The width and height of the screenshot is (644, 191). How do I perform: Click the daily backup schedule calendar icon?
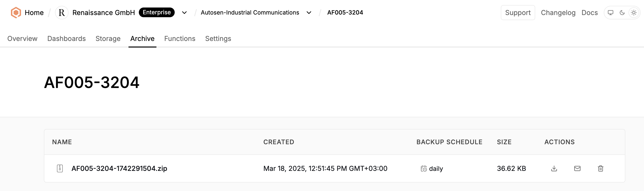pos(424,168)
